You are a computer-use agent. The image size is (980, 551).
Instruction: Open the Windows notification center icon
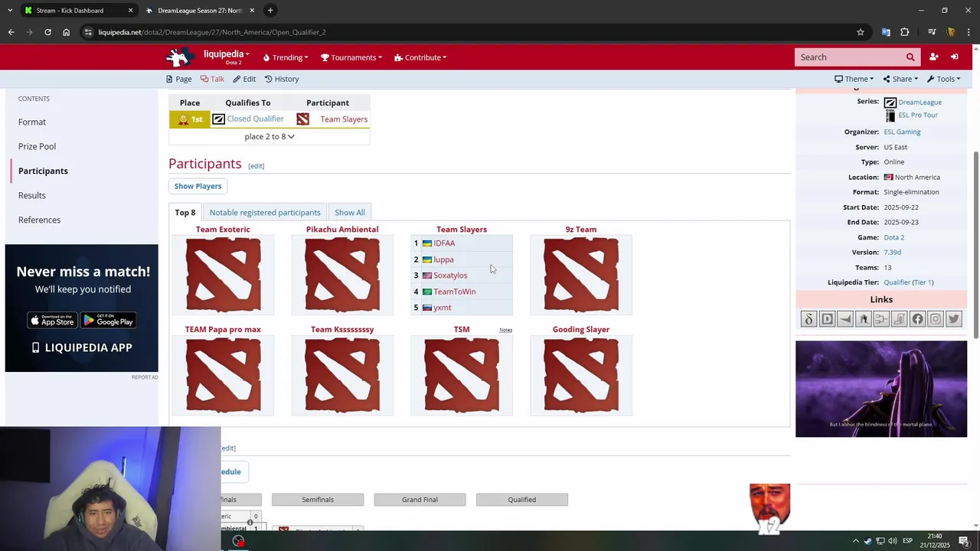pos(964,541)
